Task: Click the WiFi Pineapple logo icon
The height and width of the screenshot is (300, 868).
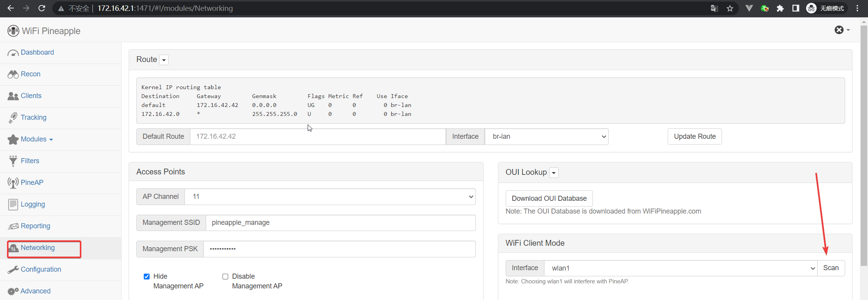Action: click(13, 31)
